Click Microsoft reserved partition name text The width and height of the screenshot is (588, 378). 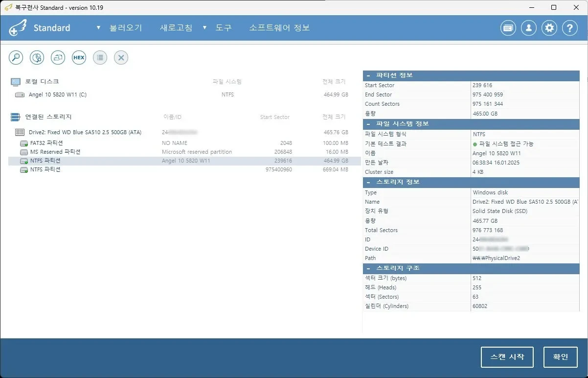point(197,152)
